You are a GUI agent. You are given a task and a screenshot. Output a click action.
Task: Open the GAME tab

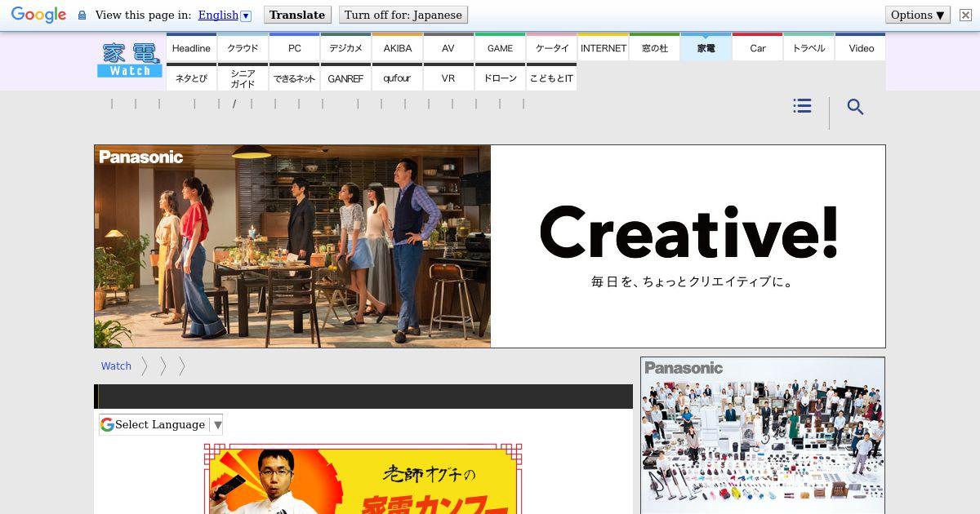[x=500, y=47]
